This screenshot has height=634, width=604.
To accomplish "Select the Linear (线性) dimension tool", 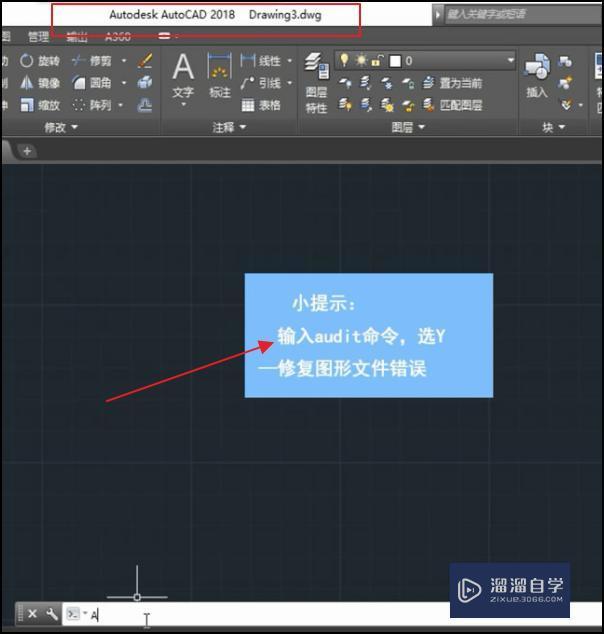I will 260,61.
